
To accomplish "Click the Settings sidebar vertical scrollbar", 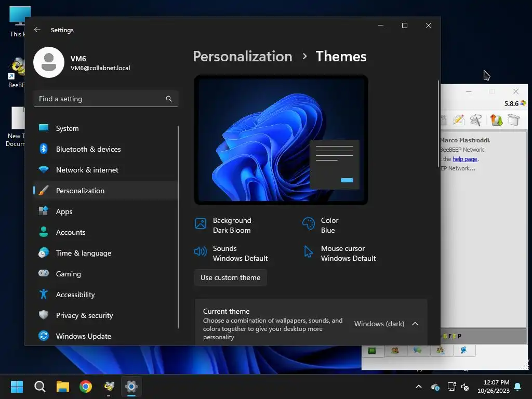I will point(178,227).
